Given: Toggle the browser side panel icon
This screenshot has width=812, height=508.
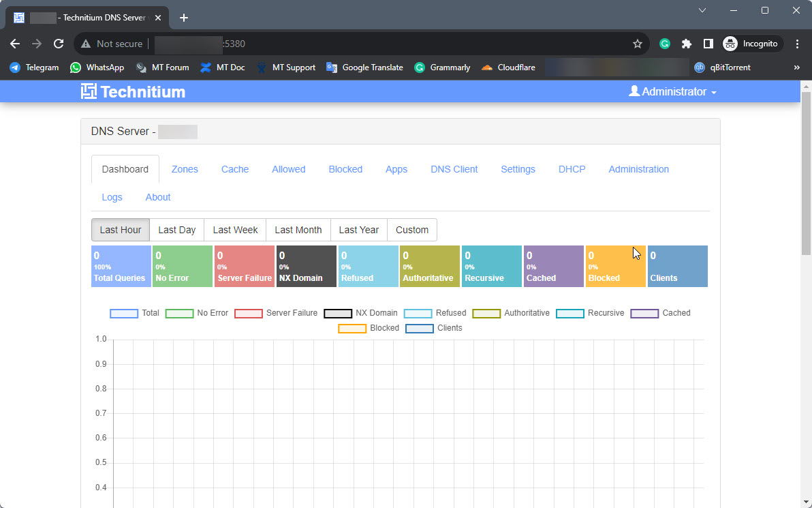Looking at the screenshot, I should point(708,44).
